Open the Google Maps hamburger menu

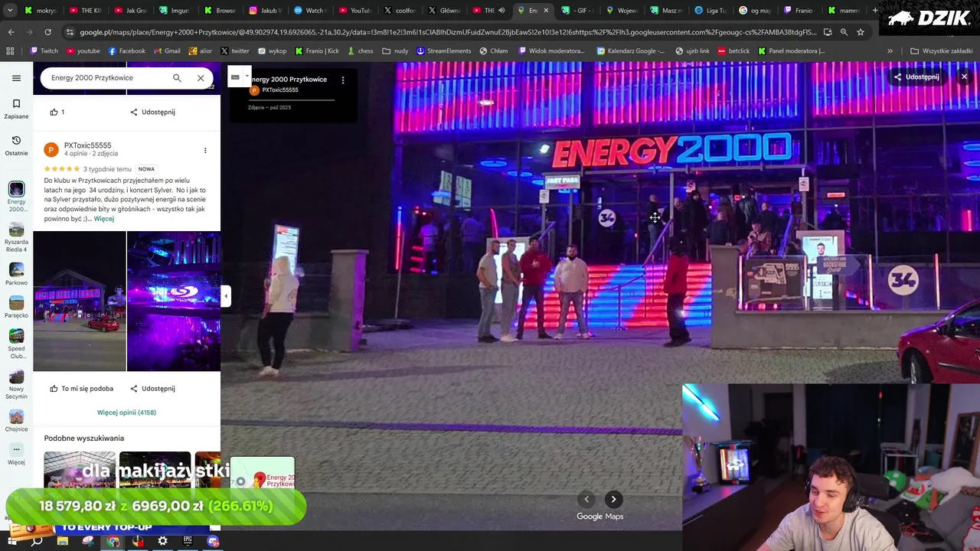click(x=16, y=78)
